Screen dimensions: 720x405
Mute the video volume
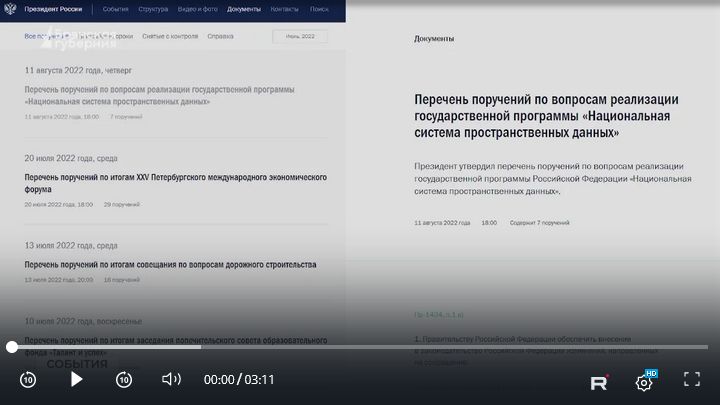click(171, 379)
